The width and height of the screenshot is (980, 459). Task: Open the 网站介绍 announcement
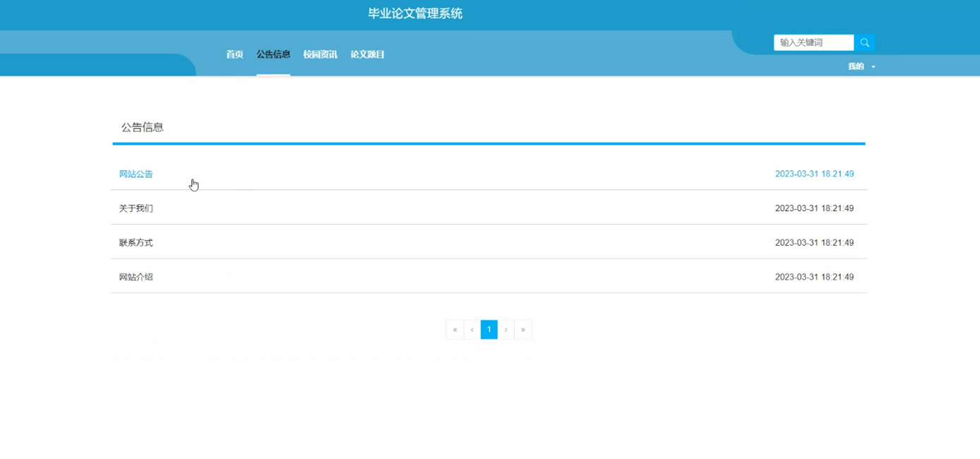[x=136, y=277]
